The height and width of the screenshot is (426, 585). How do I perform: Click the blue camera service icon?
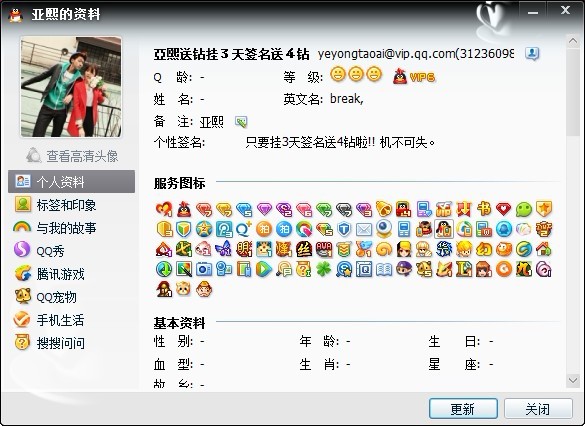(204, 269)
